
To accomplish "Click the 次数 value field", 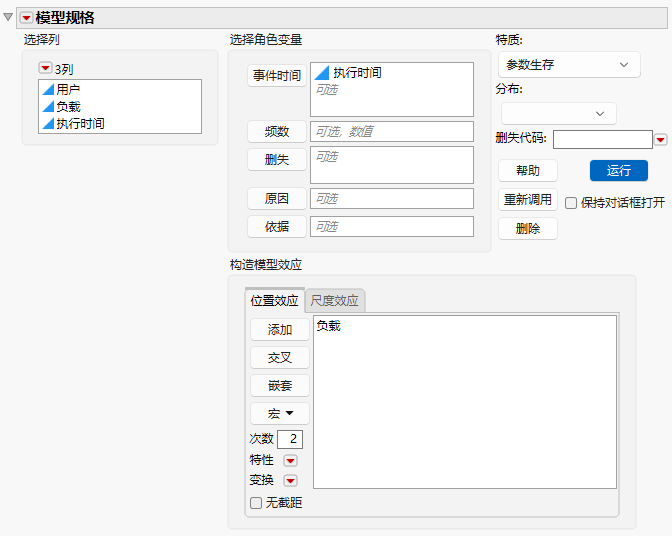I will click(x=290, y=439).
